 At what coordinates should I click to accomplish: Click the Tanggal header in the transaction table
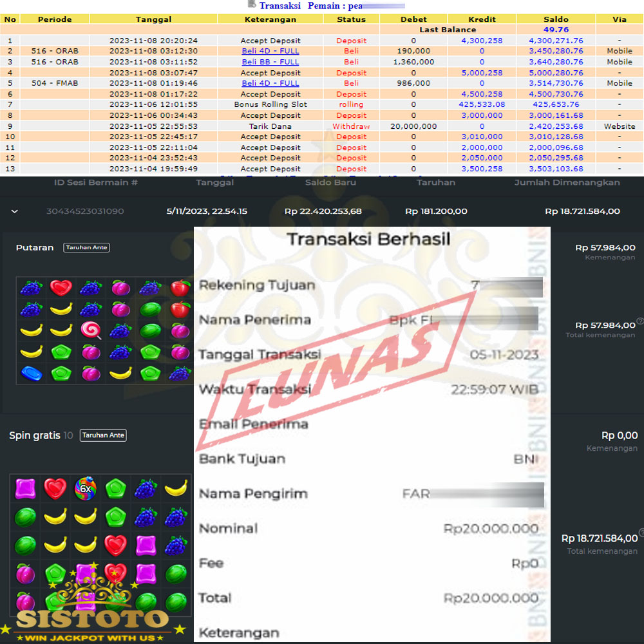(x=153, y=19)
